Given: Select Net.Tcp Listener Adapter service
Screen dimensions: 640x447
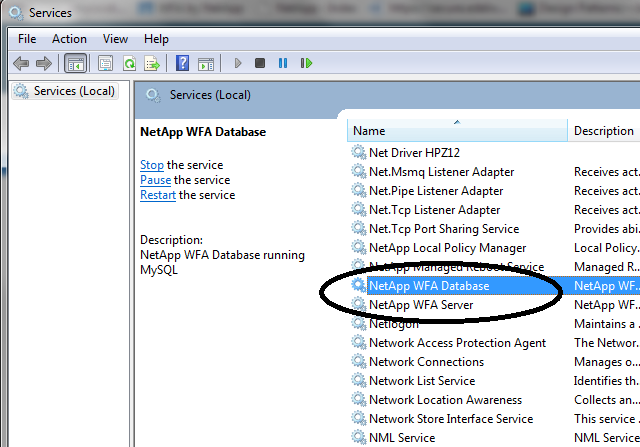Looking at the screenshot, I should pos(434,210).
